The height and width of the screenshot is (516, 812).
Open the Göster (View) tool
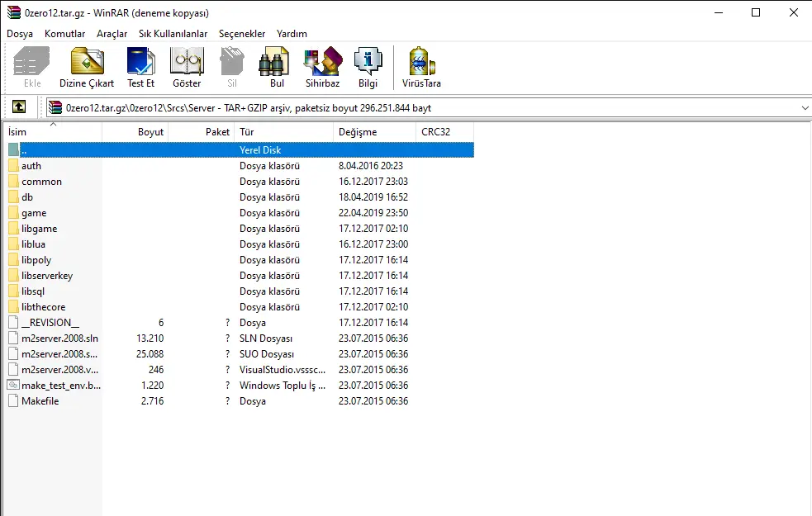[187, 67]
